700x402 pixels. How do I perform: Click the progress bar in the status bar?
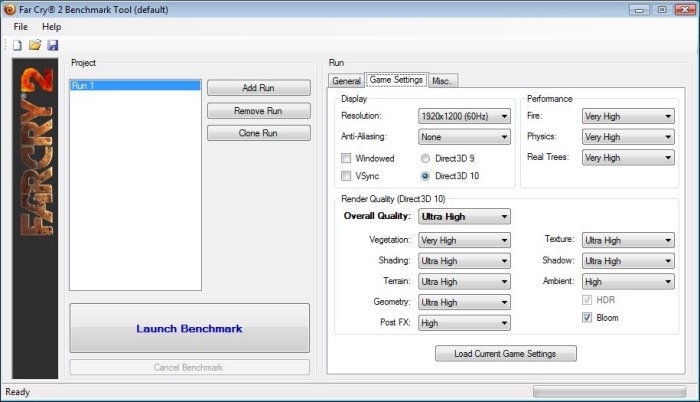click(609, 392)
